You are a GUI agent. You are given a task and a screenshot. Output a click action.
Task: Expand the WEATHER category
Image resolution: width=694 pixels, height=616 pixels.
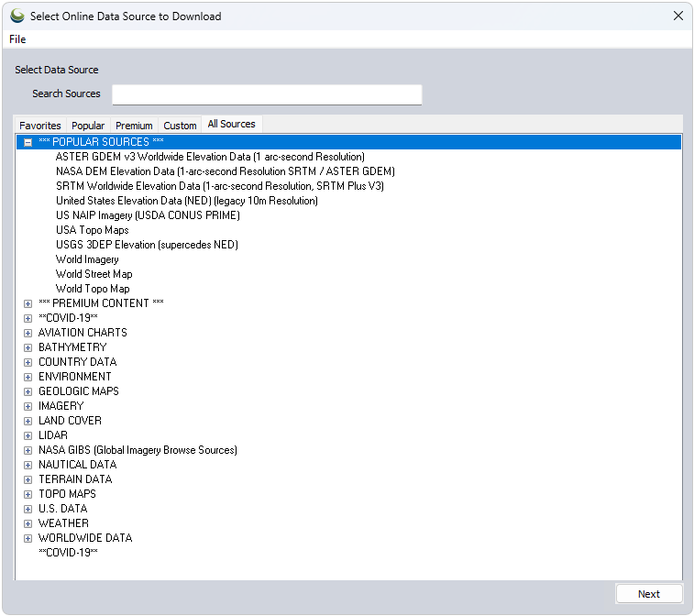point(28,523)
